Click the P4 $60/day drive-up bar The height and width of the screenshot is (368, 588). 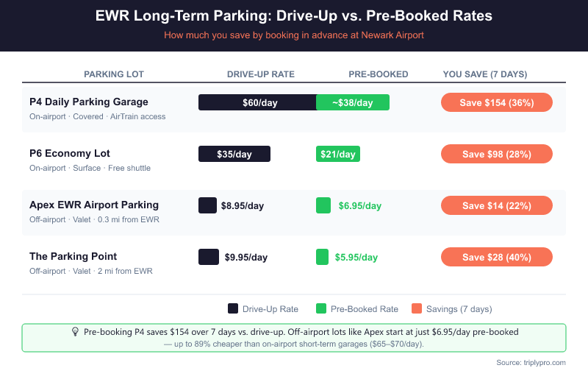point(257,102)
